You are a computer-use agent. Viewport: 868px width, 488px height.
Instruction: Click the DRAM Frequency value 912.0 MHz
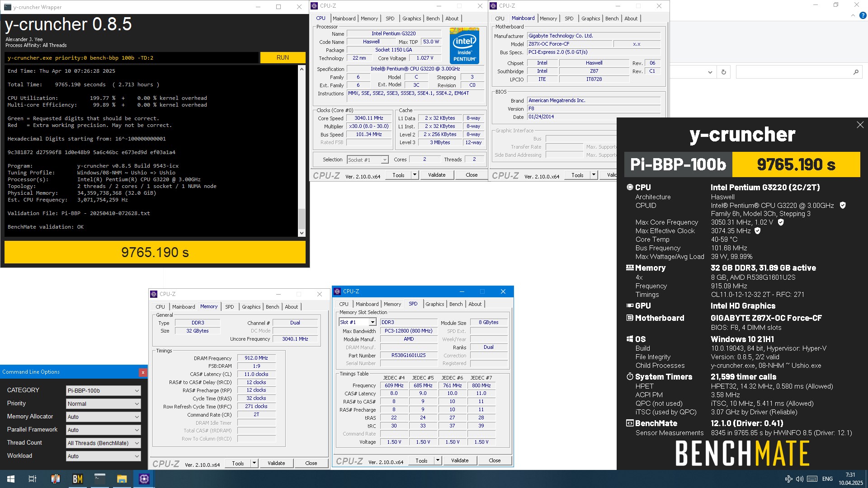pyautogui.click(x=256, y=358)
